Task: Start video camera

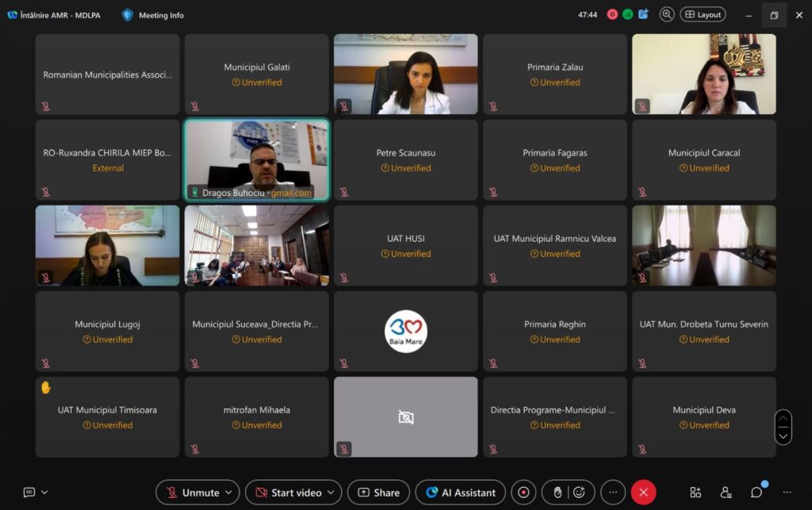Action: point(286,493)
